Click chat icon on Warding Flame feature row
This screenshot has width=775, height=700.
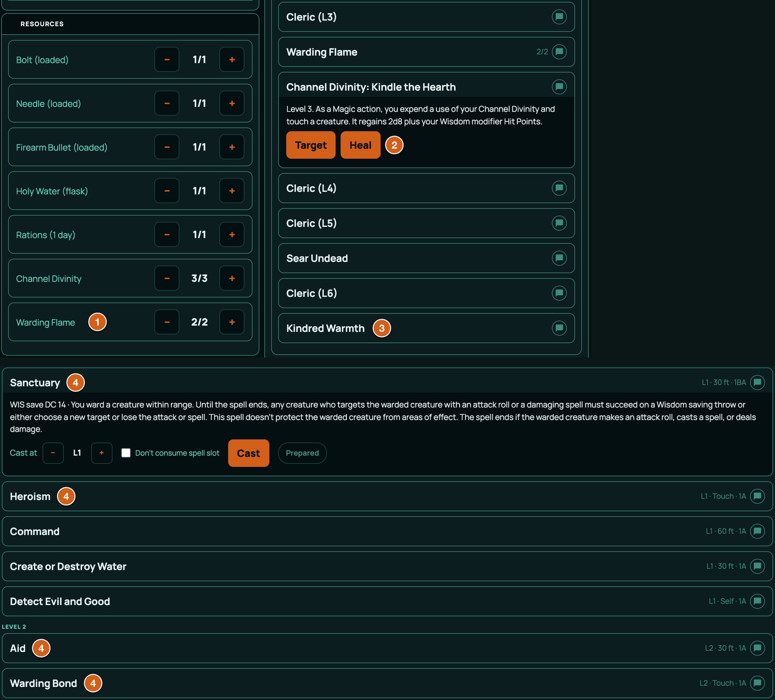coord(559,52)
